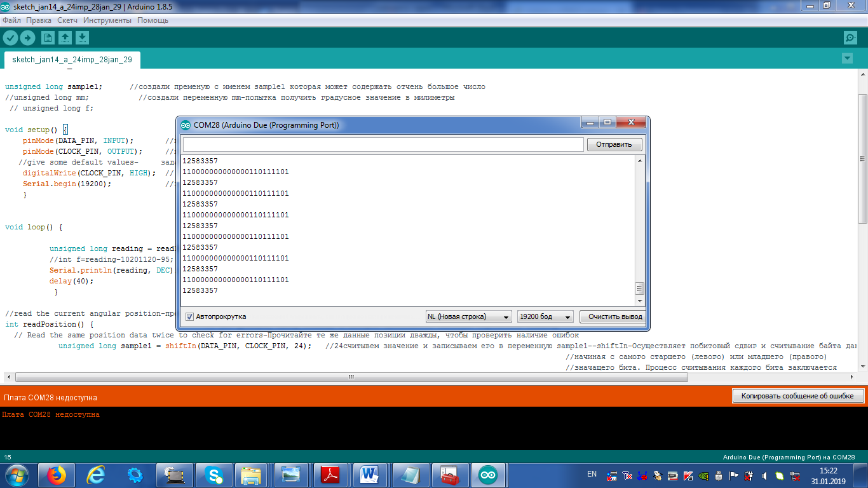
Task: Open Adobe Reader from the taskbar
Action: pyautogui.click(x=330, y=475)
